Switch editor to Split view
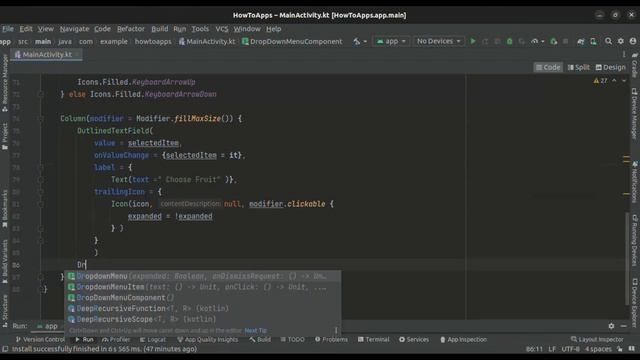This screenshot has height=360, width=640. 578,67
